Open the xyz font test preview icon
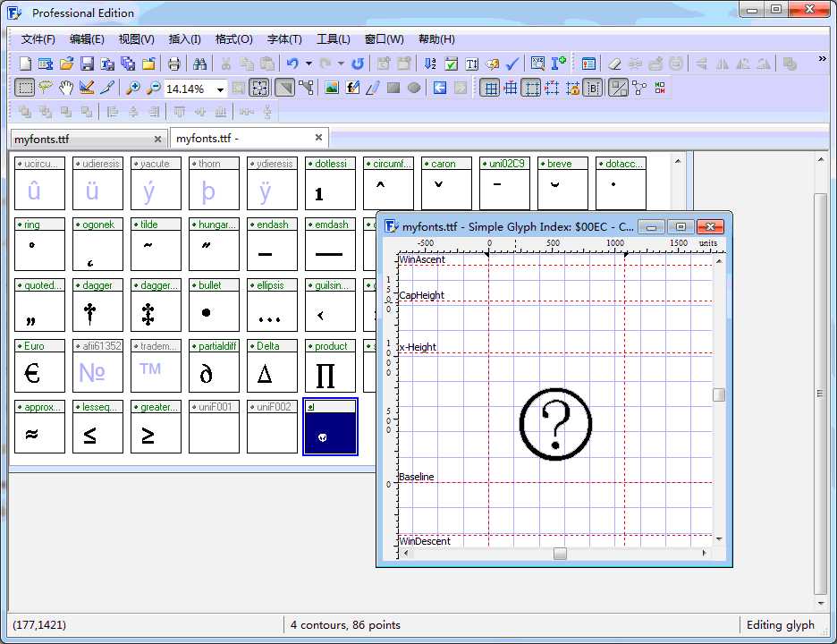The image size is (837, 644). point(538,64)
